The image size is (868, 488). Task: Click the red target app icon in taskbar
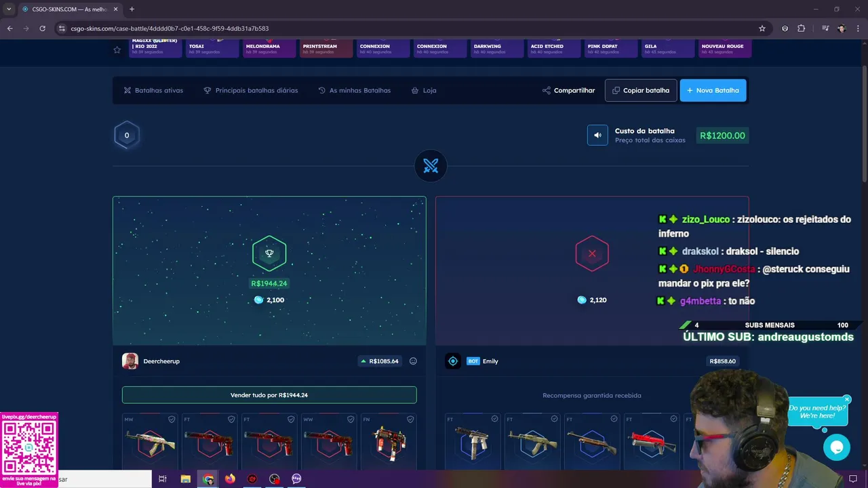click(252, 479)
